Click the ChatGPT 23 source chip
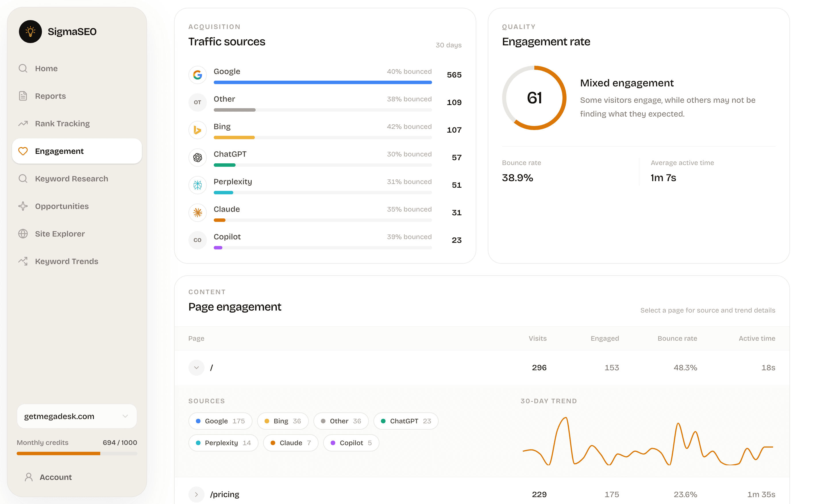 (406, 421)
